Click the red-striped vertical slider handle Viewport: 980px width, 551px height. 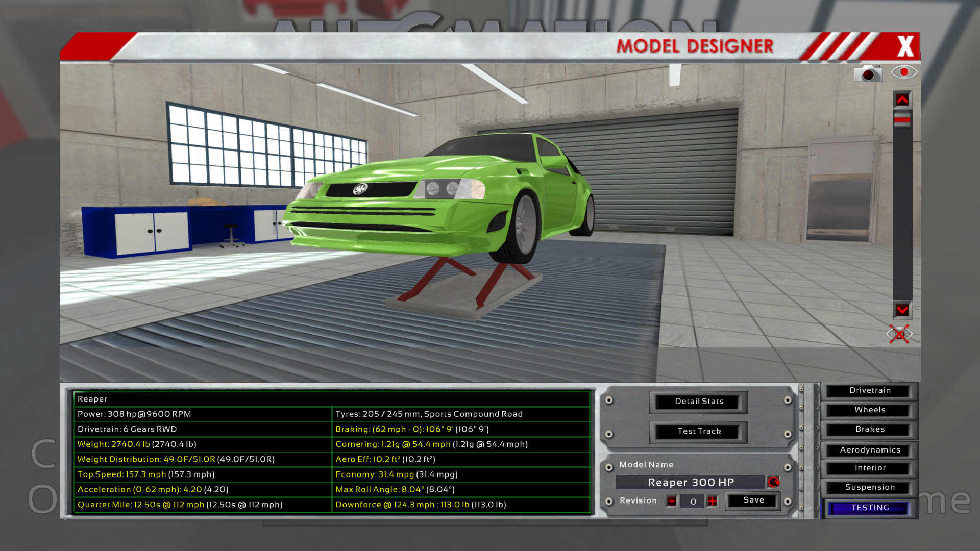click(902, 119)
